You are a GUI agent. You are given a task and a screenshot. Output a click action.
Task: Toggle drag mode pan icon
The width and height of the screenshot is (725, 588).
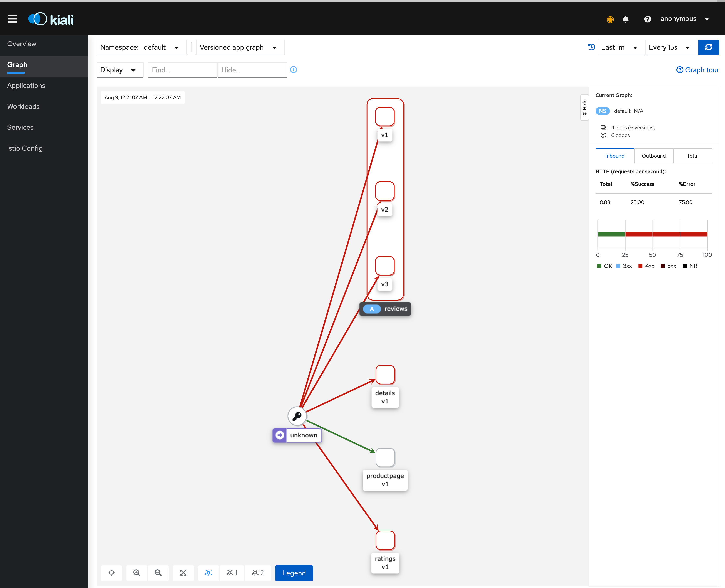click(x=111, y=573)
